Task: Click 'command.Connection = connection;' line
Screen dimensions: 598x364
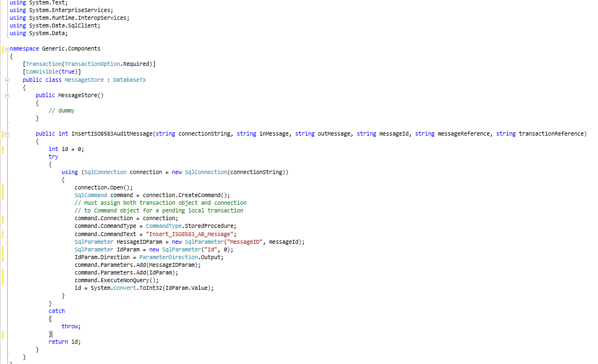Action: 126,219
